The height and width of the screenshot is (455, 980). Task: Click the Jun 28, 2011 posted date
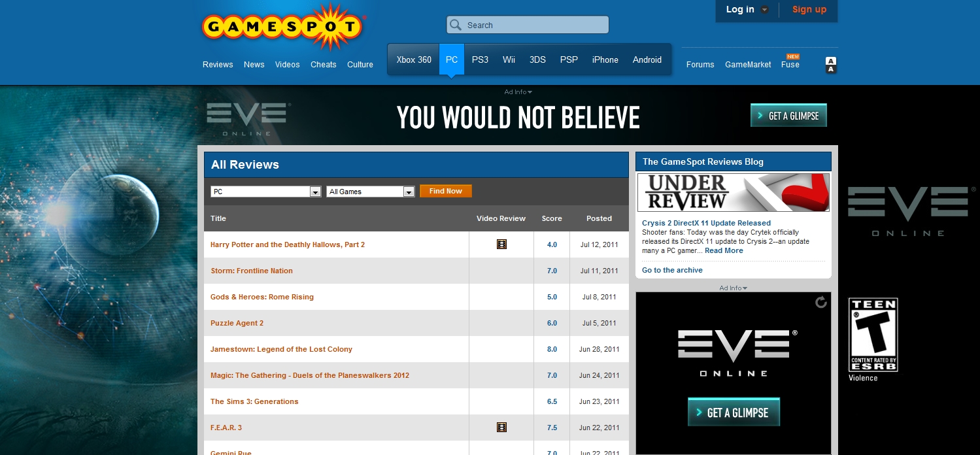(x=599, y=349)
